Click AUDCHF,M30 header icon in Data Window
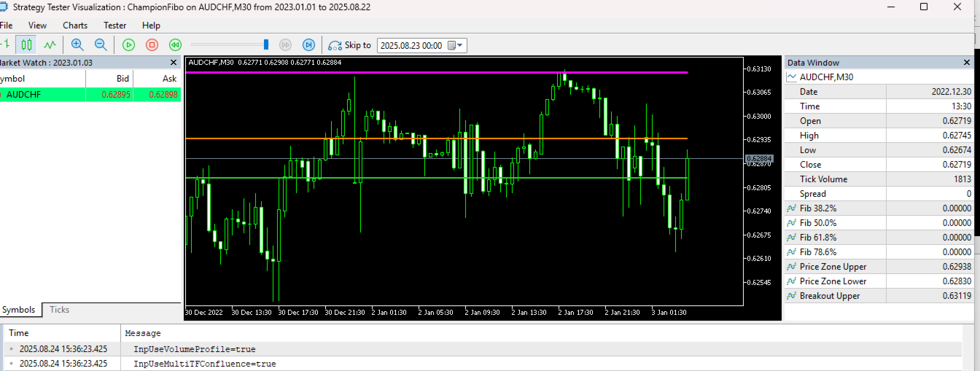This screenshot has width=980, height=371. point(792,77)
